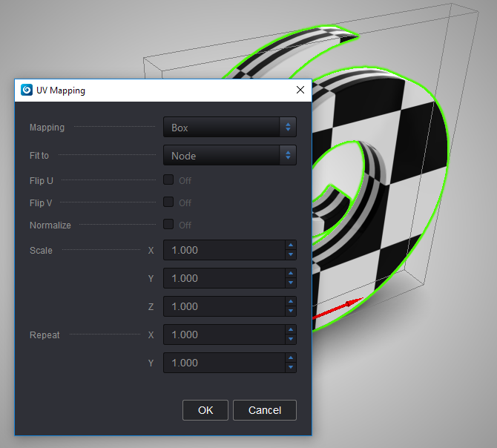Open the Mapping dropdown set to Box
The height and width of the screenshot is (448, 497).
(229, 127)
